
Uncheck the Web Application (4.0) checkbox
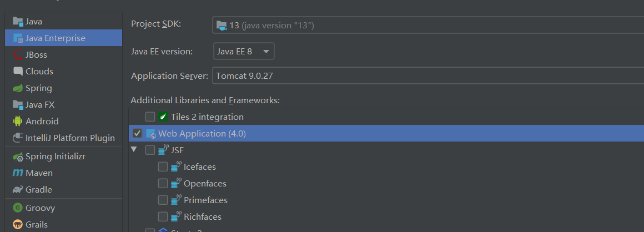[137, 133]
